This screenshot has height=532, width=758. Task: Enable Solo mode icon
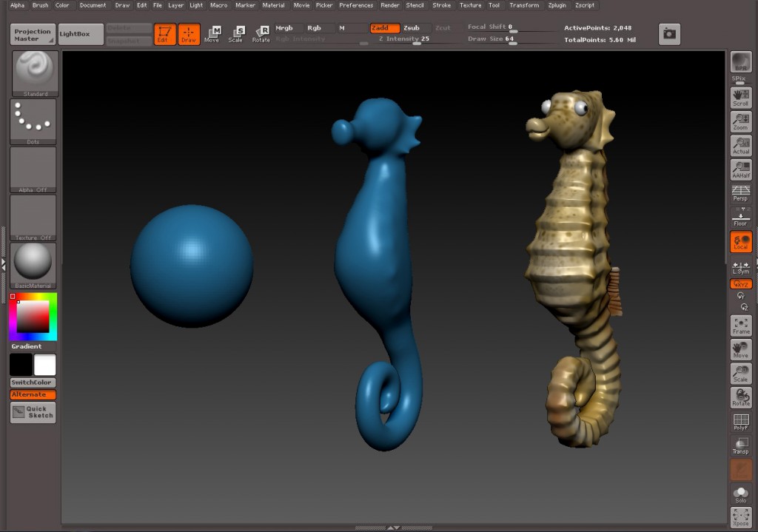coord(740,494)
